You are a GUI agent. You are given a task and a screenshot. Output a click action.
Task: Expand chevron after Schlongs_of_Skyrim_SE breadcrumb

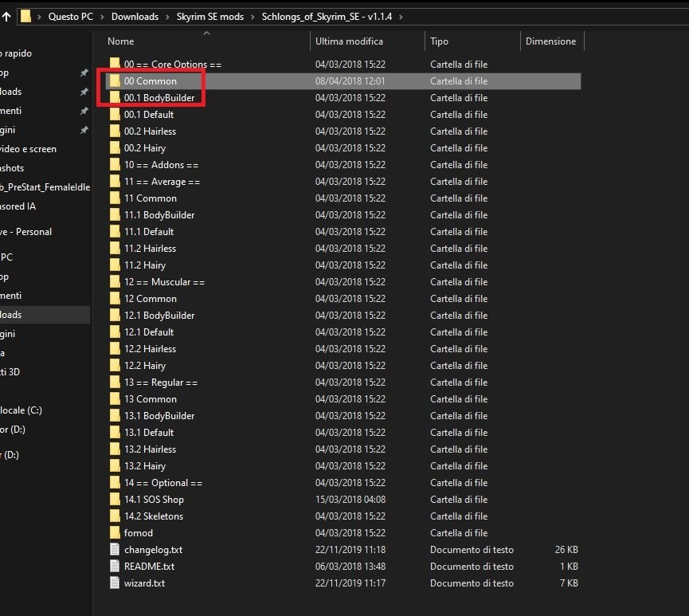401,17
